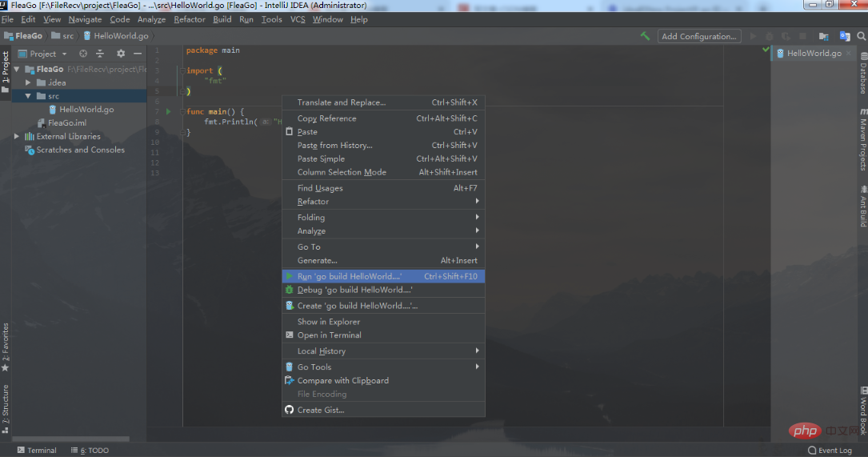
Task: Click the Scroll from Source target icon
Action: click(x=83, y=54)
